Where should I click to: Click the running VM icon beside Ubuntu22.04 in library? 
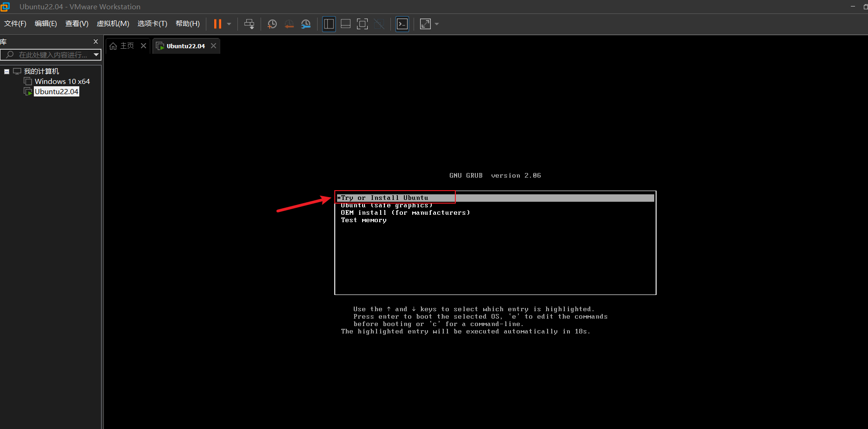point(28,92)
